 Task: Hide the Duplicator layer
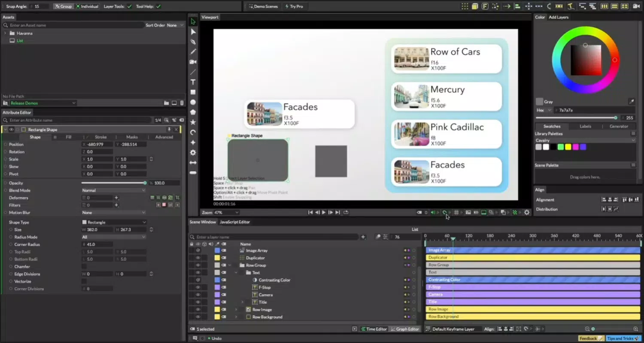[198, 258]
